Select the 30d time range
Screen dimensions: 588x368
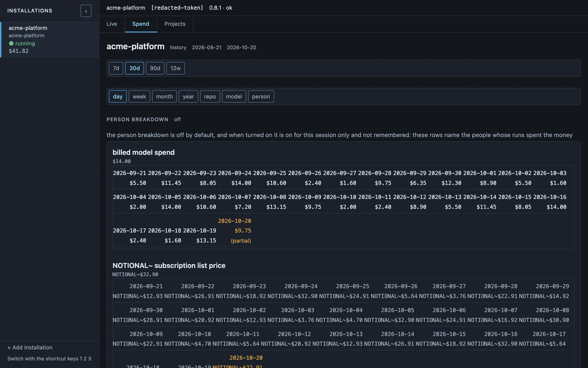[134, 68]
